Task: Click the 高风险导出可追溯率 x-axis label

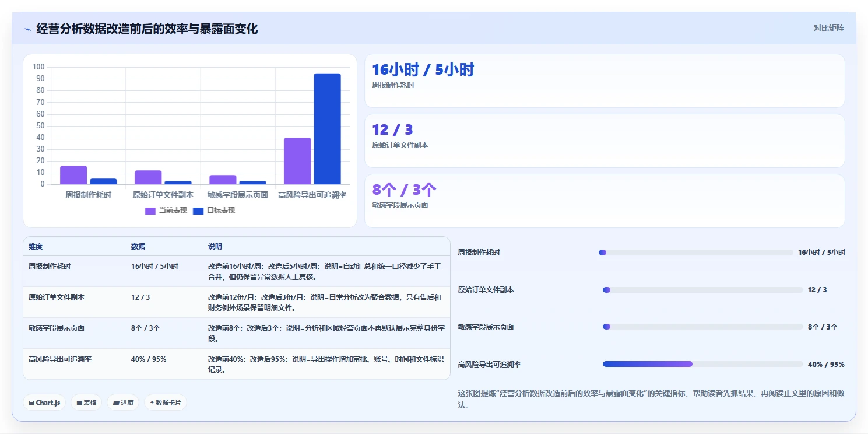Action: point(312,195)
